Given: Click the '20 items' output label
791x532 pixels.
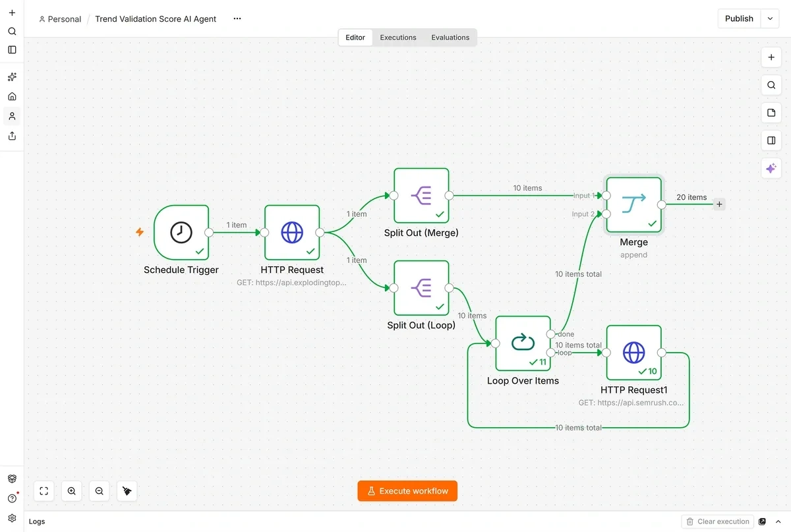Looking at the screenshot, I should coord(691,197).
